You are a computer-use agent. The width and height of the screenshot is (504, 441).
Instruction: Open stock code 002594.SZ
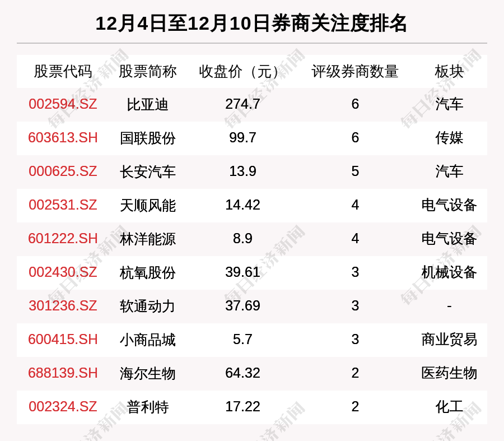[x=63, y=104]
